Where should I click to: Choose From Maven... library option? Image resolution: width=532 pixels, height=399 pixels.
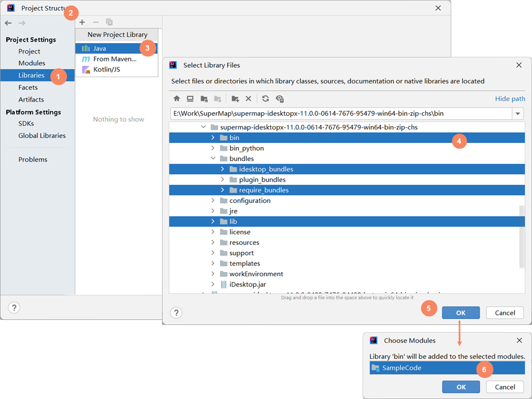114,59
